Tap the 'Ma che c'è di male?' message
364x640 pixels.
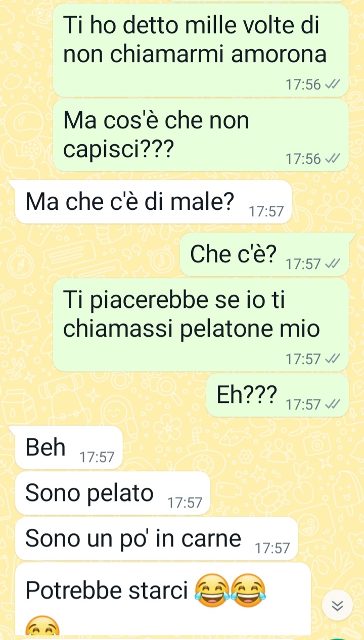154,201
